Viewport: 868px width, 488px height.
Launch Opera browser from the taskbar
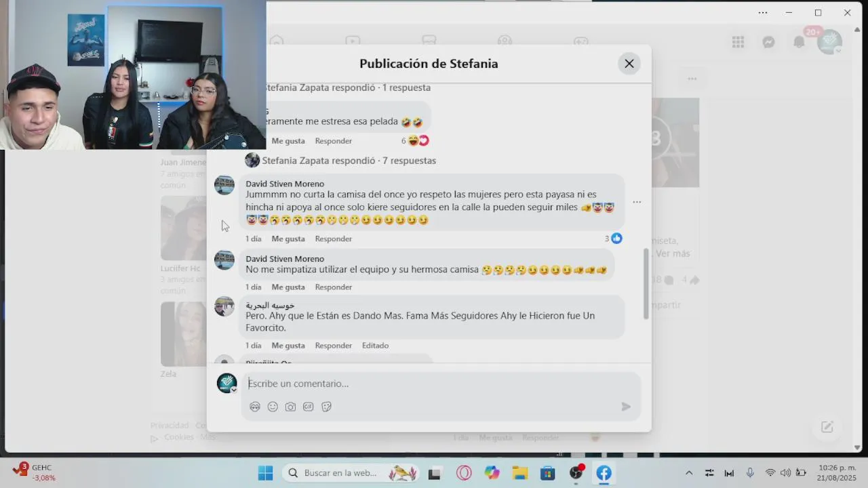click(x=464, y=473)
